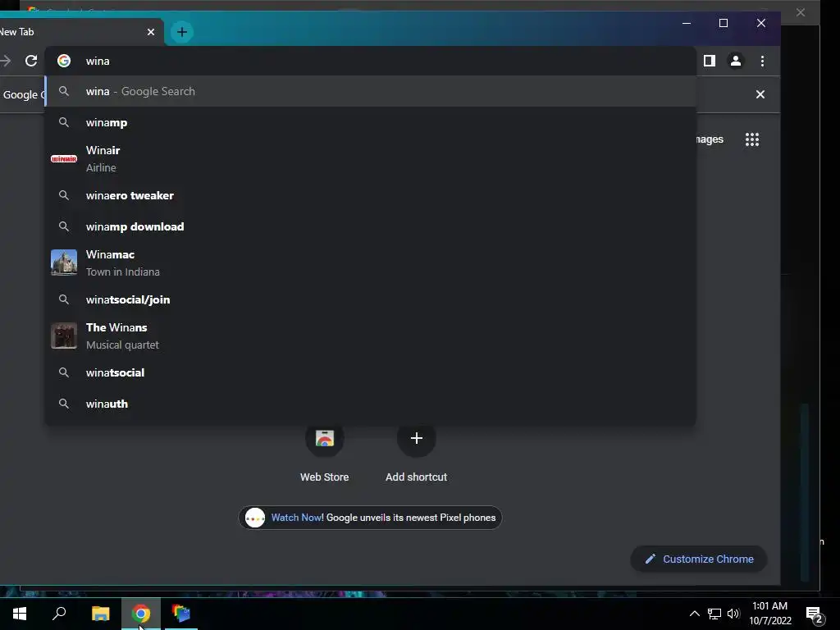840x630 pixels.
Task: Click the forward navigation arrow
Action: click(x=6, y=61)
